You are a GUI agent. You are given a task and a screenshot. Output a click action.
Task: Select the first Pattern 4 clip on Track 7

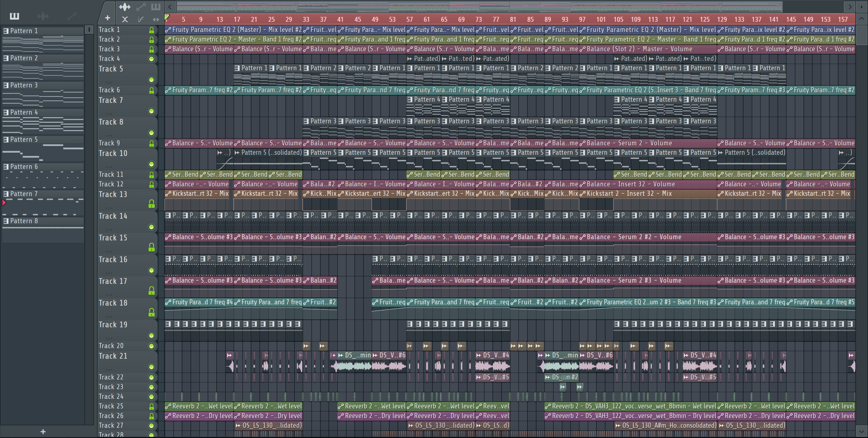[x=423, y=106]
